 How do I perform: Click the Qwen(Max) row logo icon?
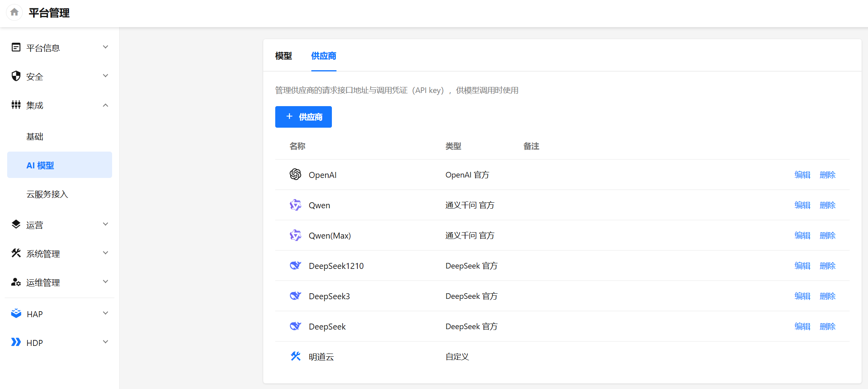(295, 235)
